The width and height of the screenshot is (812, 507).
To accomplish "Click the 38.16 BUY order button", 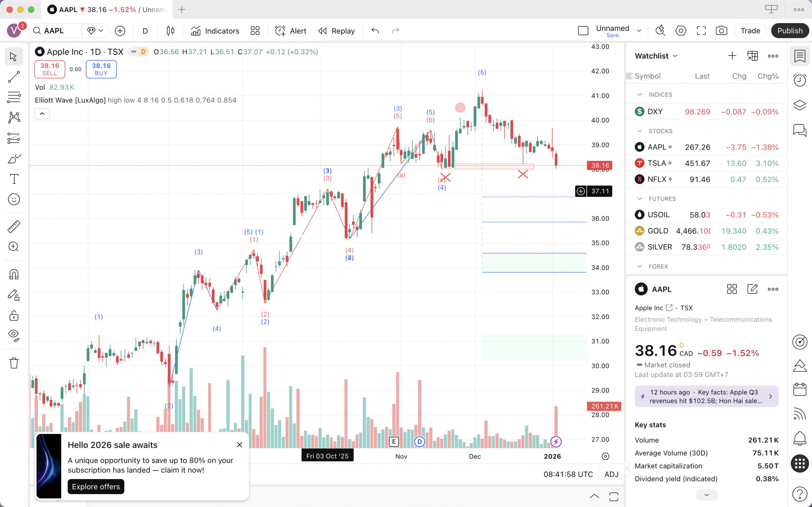I will pos(101,69).
